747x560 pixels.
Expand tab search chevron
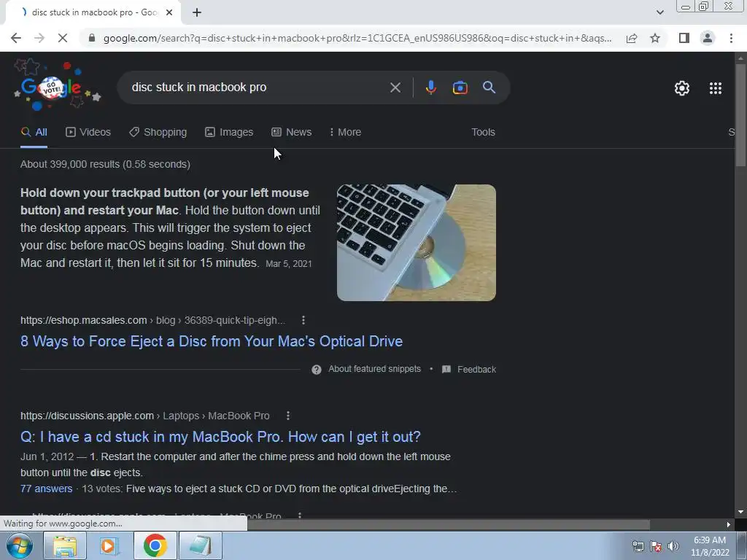(x=659, y=12)
